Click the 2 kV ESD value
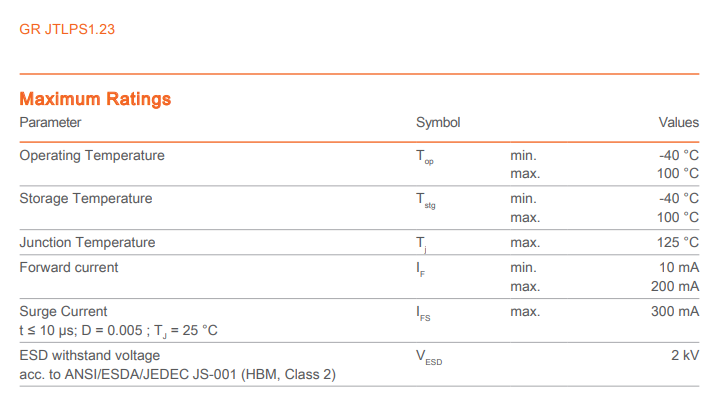 pyautogui.click(x=684, y=356)
